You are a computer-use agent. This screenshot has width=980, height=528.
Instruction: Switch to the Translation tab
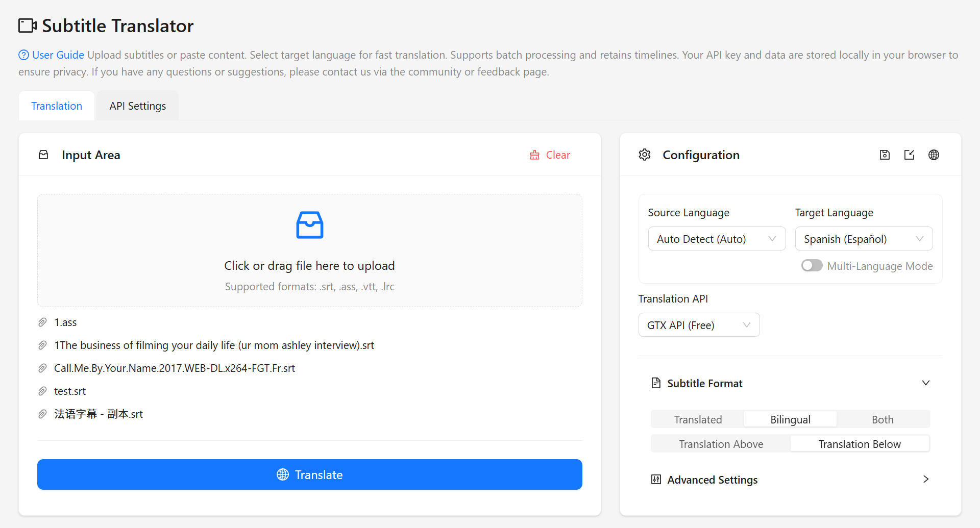click(x=56, y=106)
